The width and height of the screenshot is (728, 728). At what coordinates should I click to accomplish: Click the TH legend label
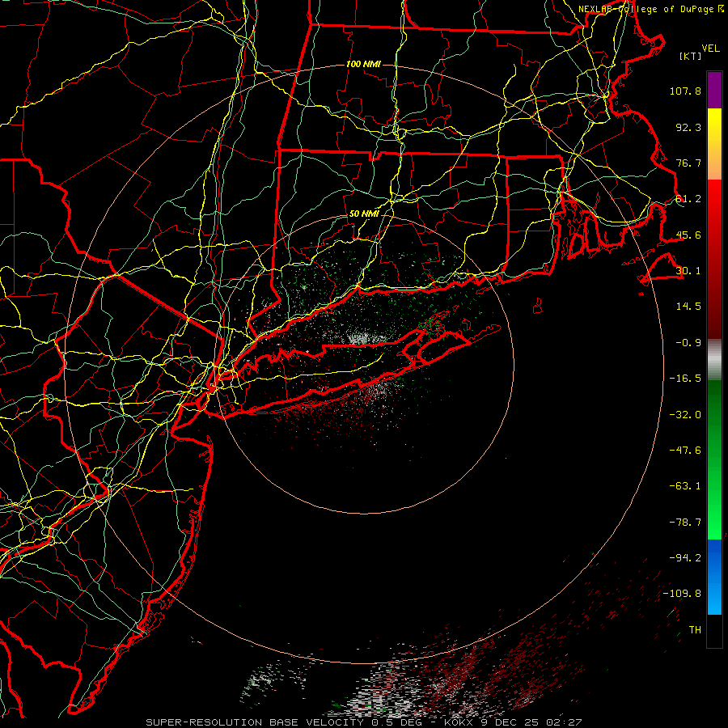pos(695,630)
